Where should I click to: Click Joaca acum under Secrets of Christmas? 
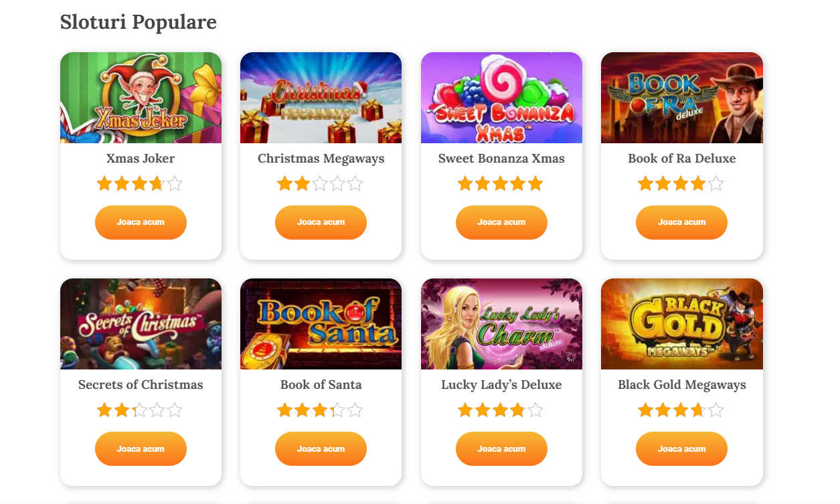[141, 448]
